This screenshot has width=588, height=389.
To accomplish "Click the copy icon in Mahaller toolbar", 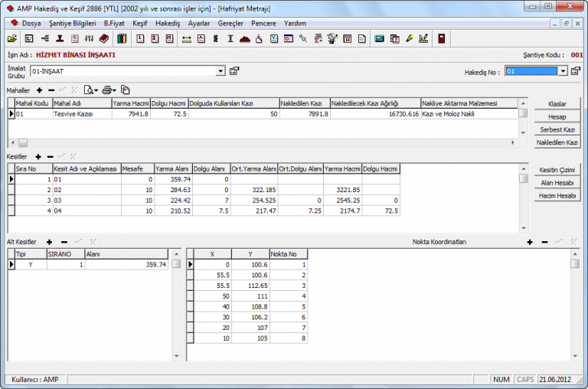I will [x=126, y=90].
